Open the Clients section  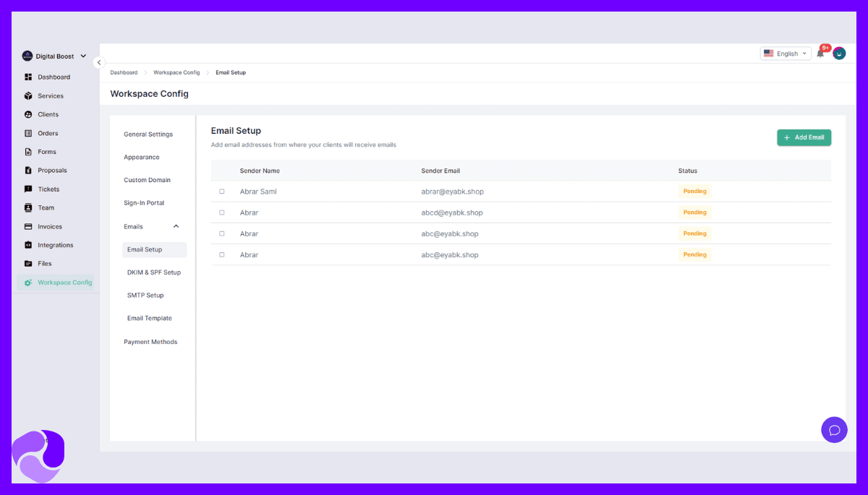click(48, 114)
